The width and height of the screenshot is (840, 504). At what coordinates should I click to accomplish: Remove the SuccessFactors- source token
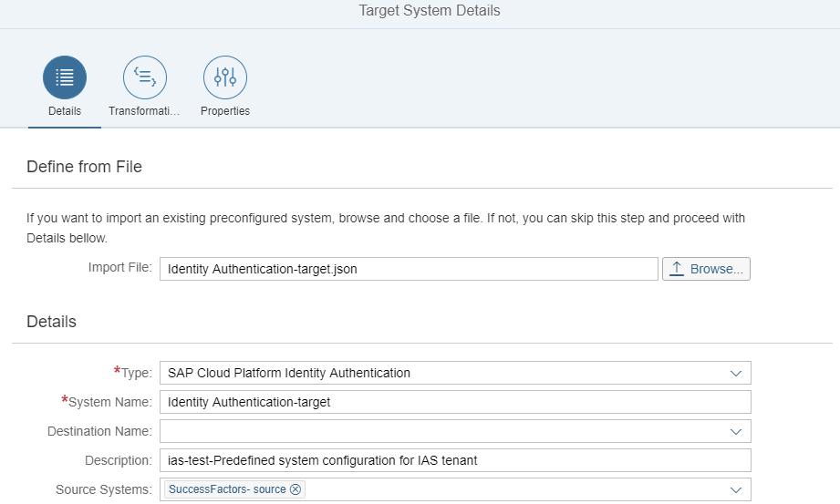click(296, 489)
